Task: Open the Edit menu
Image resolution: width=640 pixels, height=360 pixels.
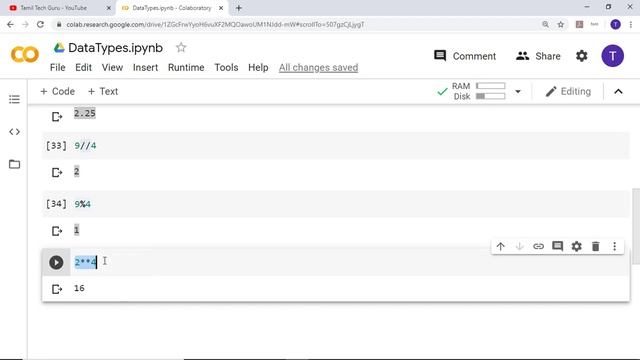Action: click(83, 67)
